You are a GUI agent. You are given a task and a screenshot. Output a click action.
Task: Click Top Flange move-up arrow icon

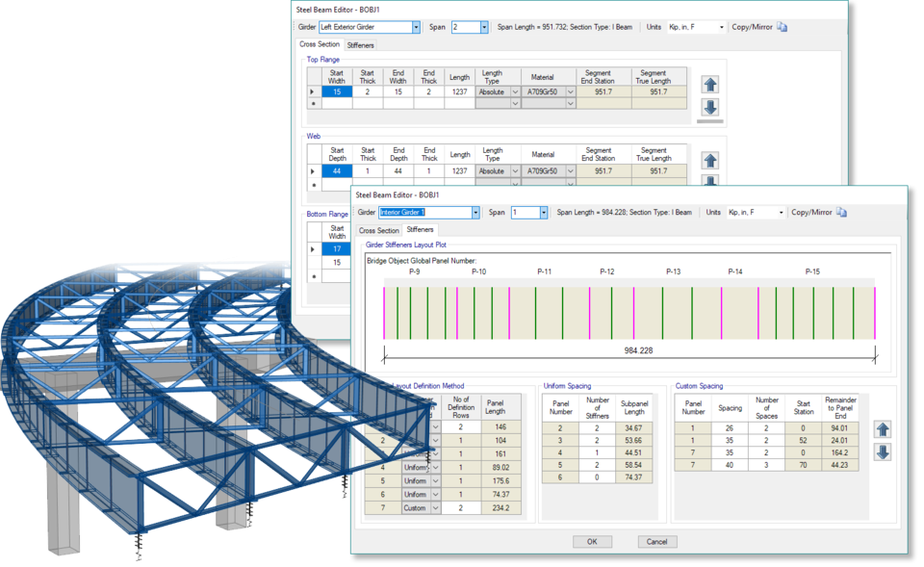tap(710, 86)
